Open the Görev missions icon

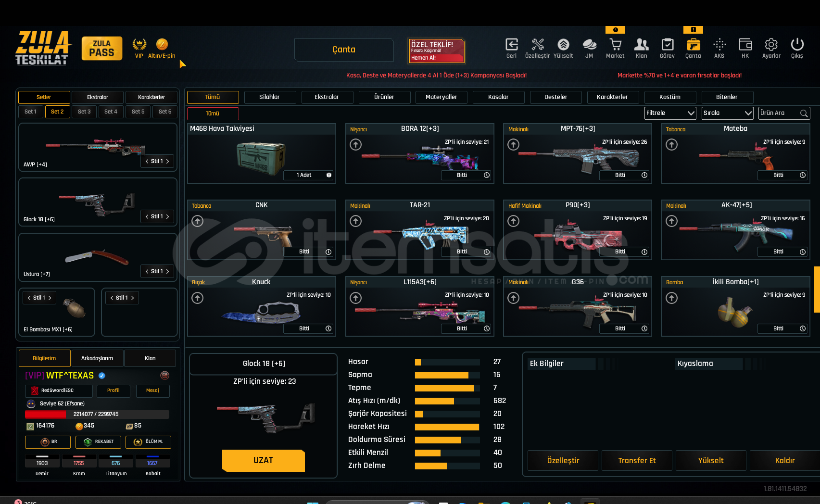click(x=667, y=45)
